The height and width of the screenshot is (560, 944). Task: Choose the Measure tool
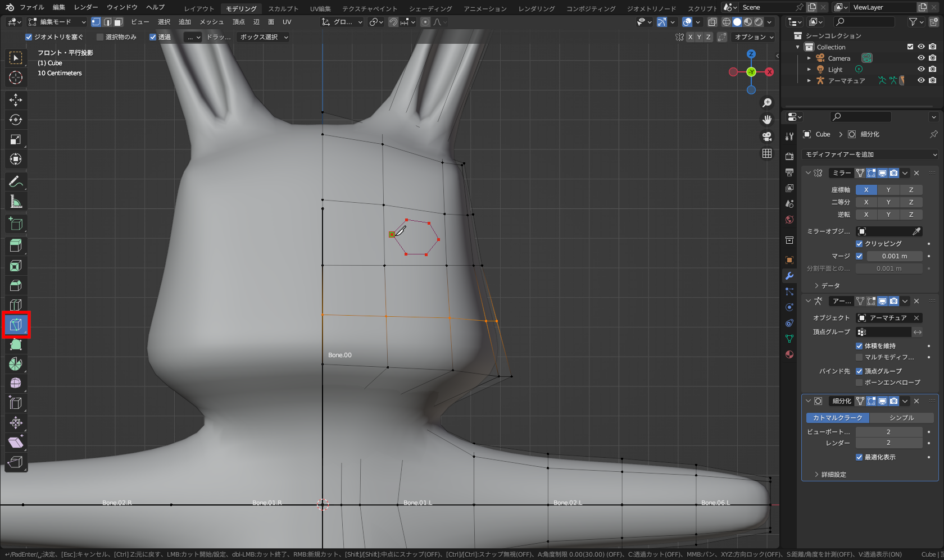(x=16, y=202)
